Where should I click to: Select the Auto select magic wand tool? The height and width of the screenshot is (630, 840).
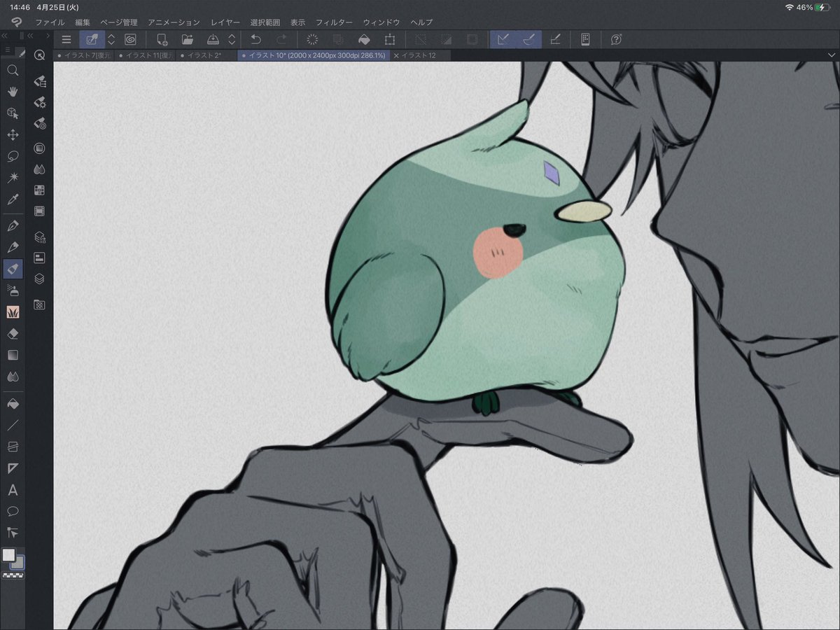[13, 178]
